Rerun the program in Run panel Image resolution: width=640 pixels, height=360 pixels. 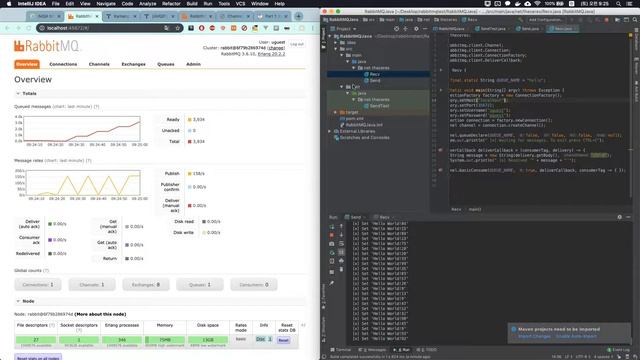pyautogui.click(x=331, y=226)
